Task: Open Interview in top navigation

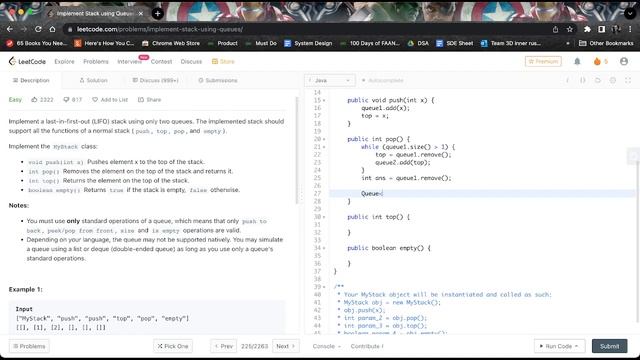Action: tap(129, 62)
